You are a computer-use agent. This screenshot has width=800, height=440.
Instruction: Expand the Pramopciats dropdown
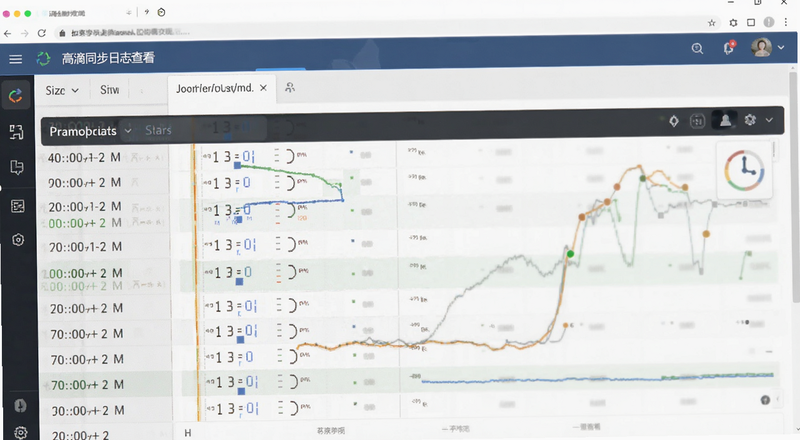click(90, 131)
